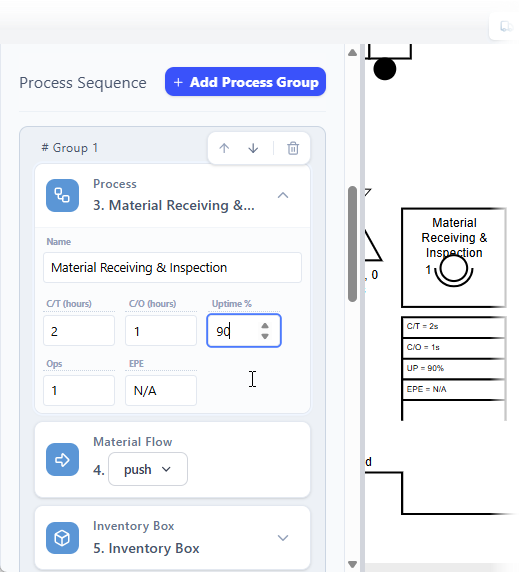Click the black circle node in diagram
Image resolution: width=520 pixels, height=572 pixels.
385,69
